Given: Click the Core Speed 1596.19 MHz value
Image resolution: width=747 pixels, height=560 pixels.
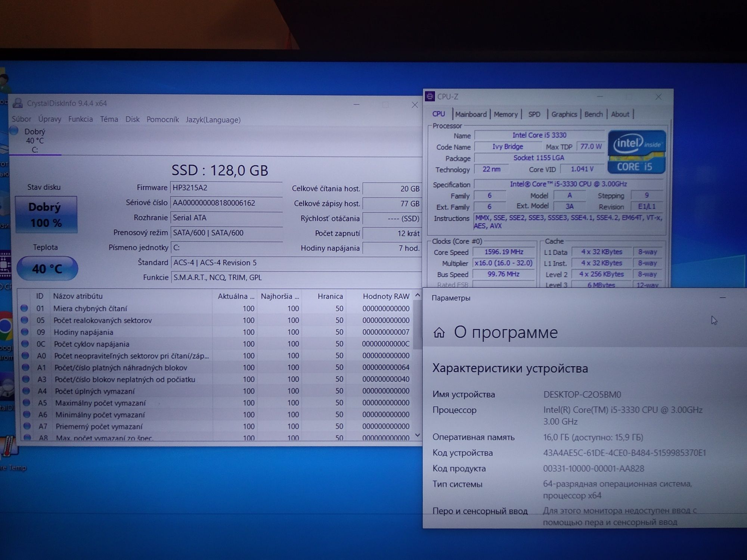Looking at the screenshot, I should pos(504,252).
